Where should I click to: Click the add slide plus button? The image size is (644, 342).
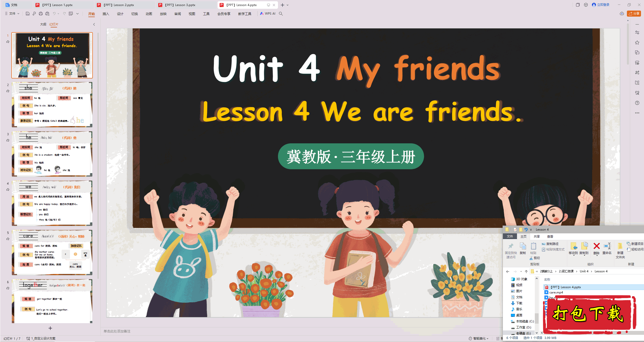coord(50,328)
